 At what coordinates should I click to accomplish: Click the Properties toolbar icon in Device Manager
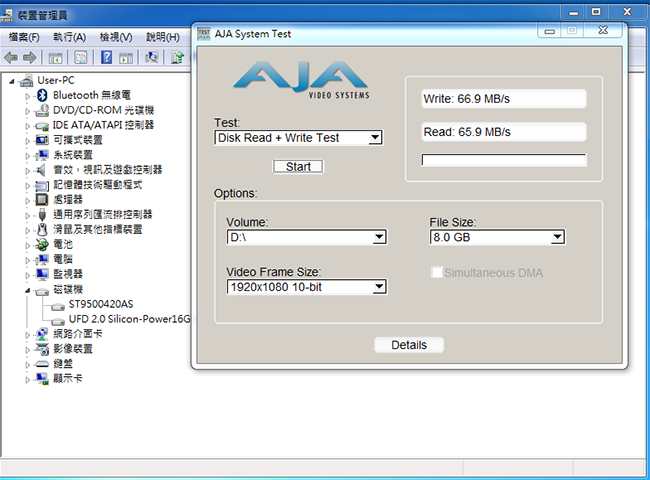point(80,57)
